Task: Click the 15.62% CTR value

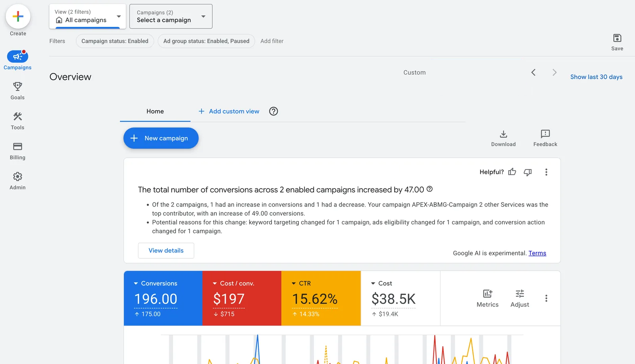Action: coord(315,299)
